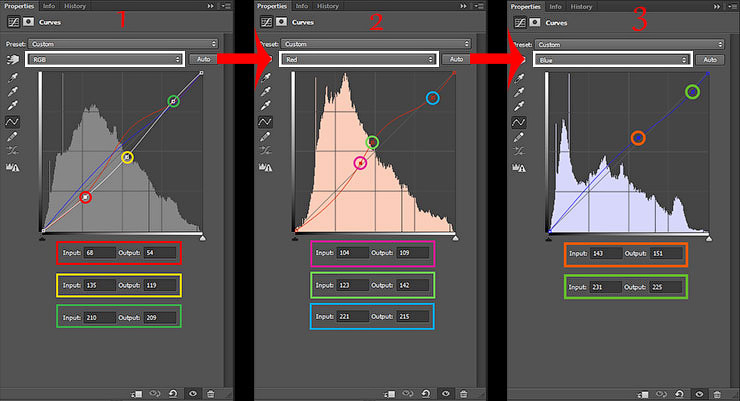The height and width of the screenshot is (401, 740).
Task: Delete adjustment using Red channel panel trash
Action: (x=463, y=393)
